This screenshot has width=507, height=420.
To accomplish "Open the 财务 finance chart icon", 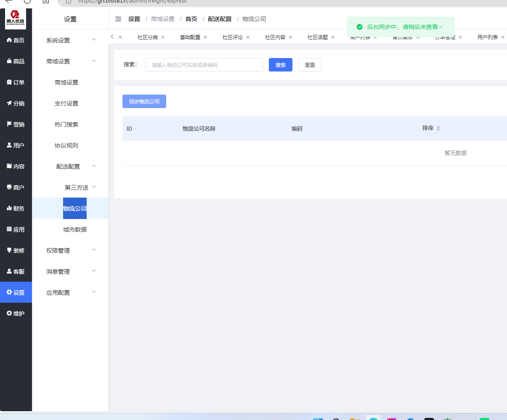I will pyautogui.click(x=9, y=209).
